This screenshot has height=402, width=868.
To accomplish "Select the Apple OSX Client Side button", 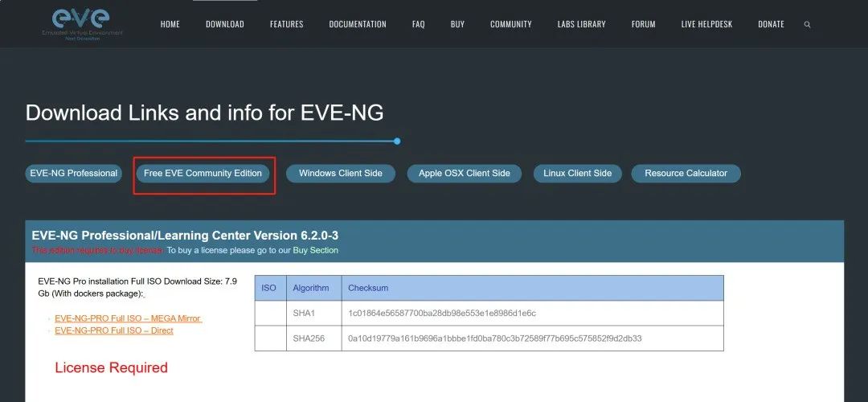I will 465,174.
